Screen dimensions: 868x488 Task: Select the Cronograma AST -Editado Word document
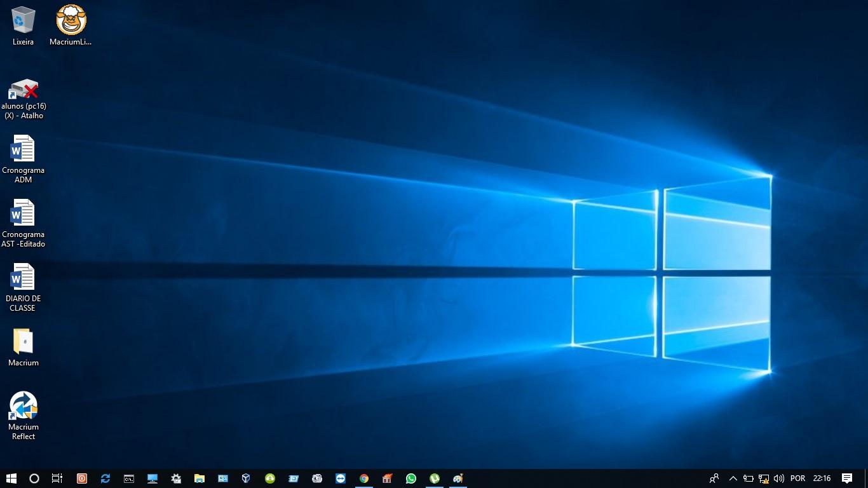(24, 223)
